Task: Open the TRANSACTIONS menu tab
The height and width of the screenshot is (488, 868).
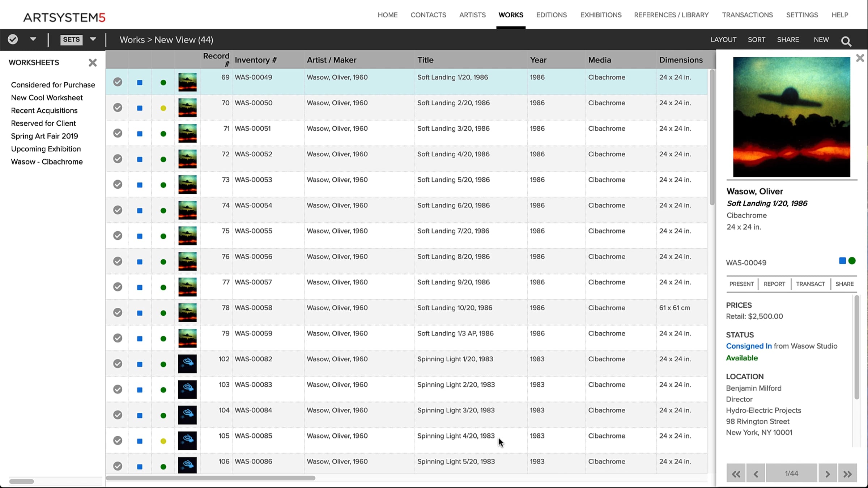Action: tap(747, 15)
